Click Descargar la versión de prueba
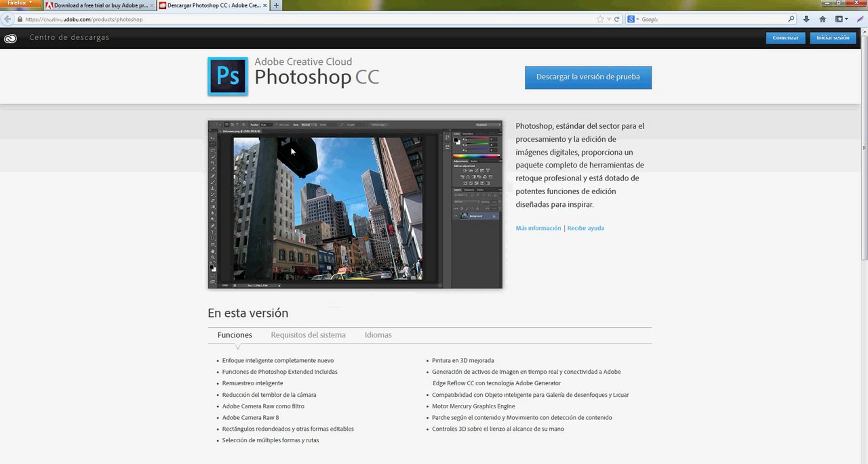This screenshot has width=868, height=464. 588,77
